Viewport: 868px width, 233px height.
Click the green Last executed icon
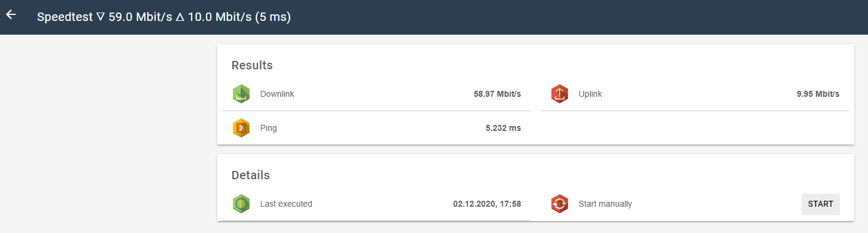241,204
